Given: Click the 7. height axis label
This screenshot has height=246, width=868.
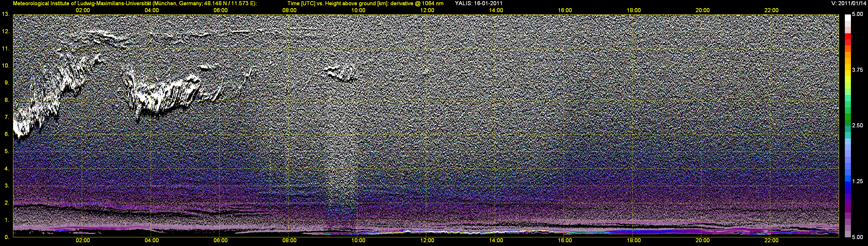Looking at the screenshot, I should click(7, 117).
